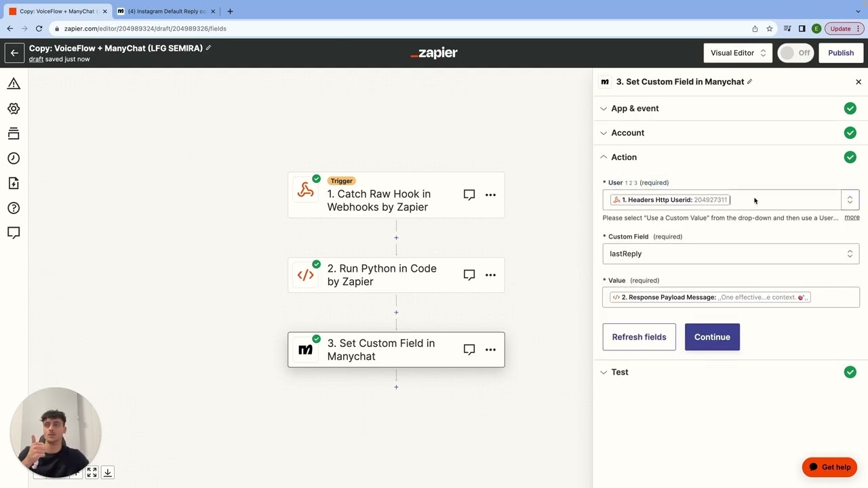The image size is (868, 488).
Task: Open the Visual Editor dropdown
Action: point(738,53)
